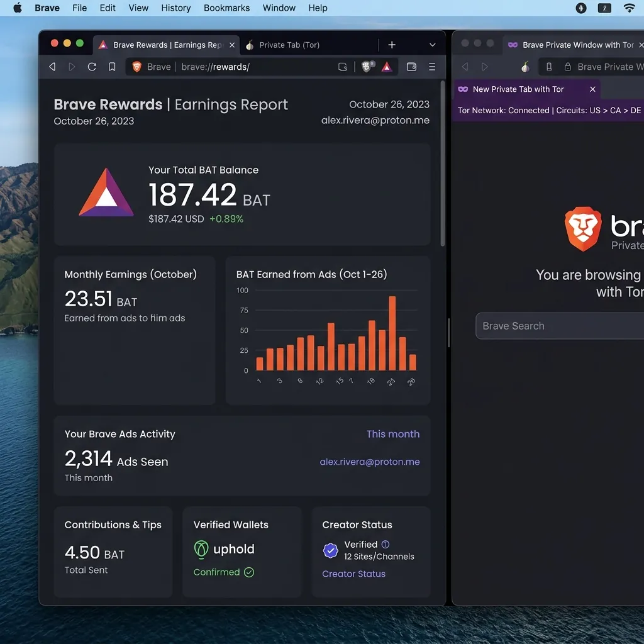Expand the tab search chevron
This screenshot has width=644, height=644.
[x=432, y=45]
